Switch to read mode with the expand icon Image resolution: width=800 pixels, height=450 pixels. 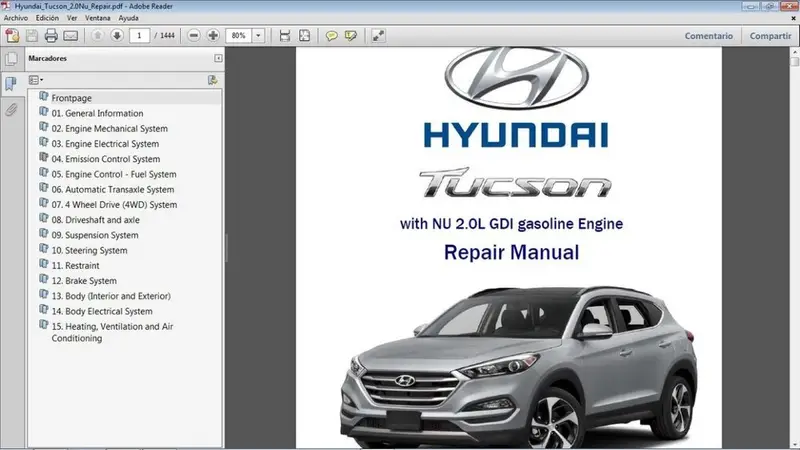tap(378, 36)
